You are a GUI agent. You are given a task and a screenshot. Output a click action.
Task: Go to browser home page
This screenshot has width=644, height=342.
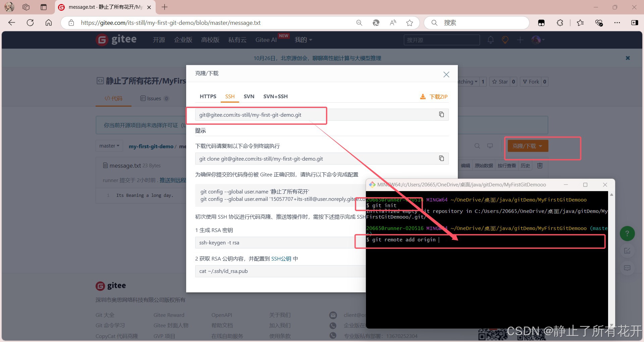pos(49,22)
